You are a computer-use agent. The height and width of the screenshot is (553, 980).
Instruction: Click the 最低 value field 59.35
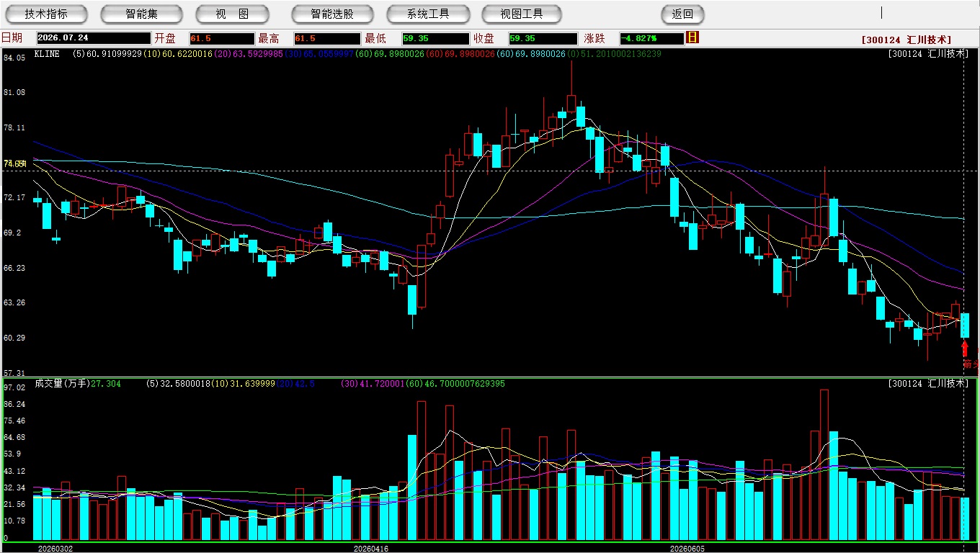[435, 38]
